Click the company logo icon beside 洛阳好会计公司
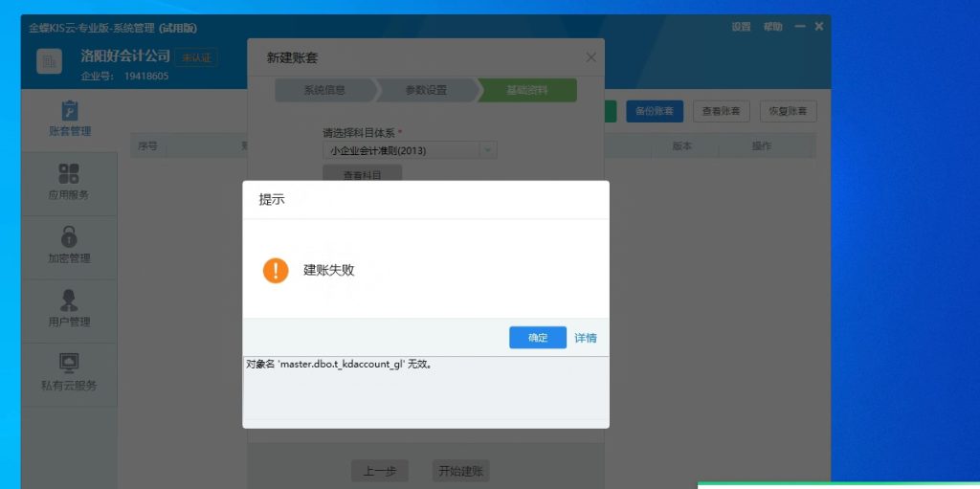 pyautogui.click(x=50, y=61)
